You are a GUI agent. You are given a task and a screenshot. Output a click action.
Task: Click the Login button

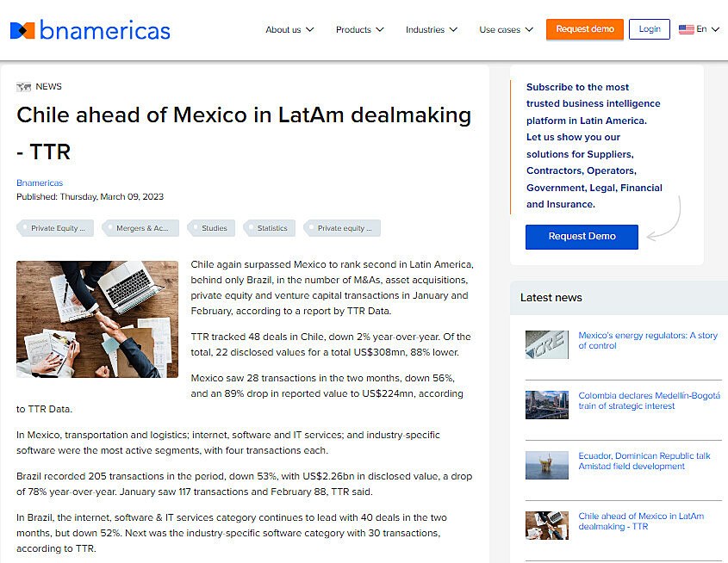(x=650, y=29)
